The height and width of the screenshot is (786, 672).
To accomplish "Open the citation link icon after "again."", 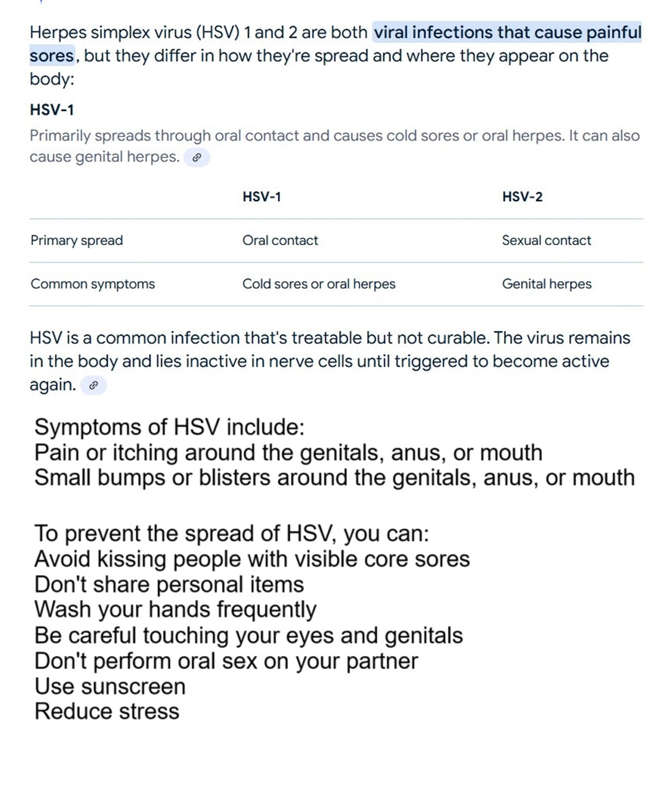I will click(x=93, y=386).
